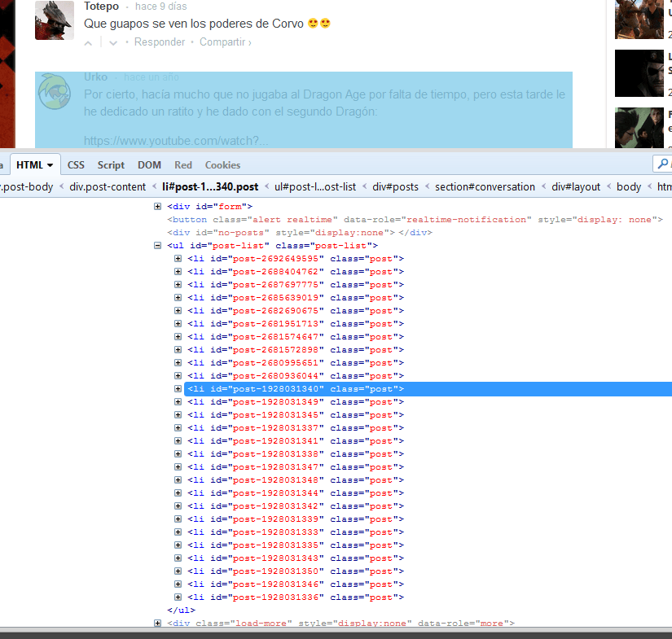Click Compartir under Totepo's comment

225,42
